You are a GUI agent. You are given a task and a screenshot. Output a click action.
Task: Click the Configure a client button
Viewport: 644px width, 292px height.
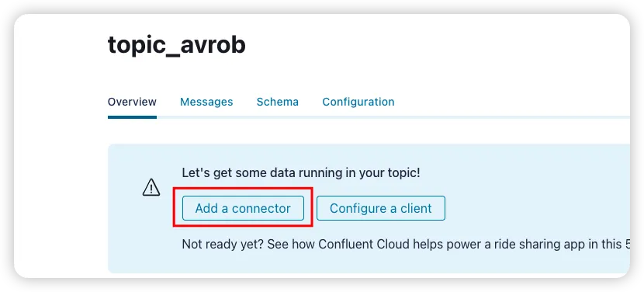[381, 208]
